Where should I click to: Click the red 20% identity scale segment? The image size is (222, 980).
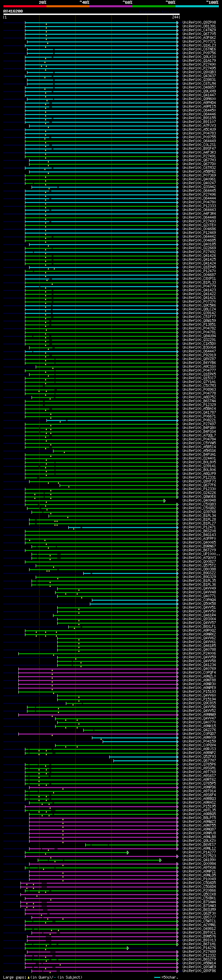coord(25,6)
